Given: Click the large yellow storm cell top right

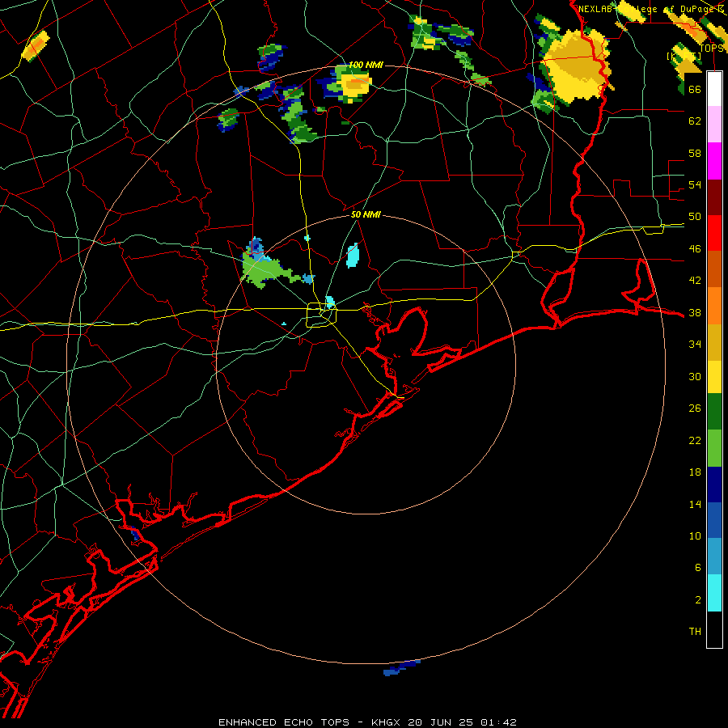Looking at the screenshot, I should (x=577, y=67).
